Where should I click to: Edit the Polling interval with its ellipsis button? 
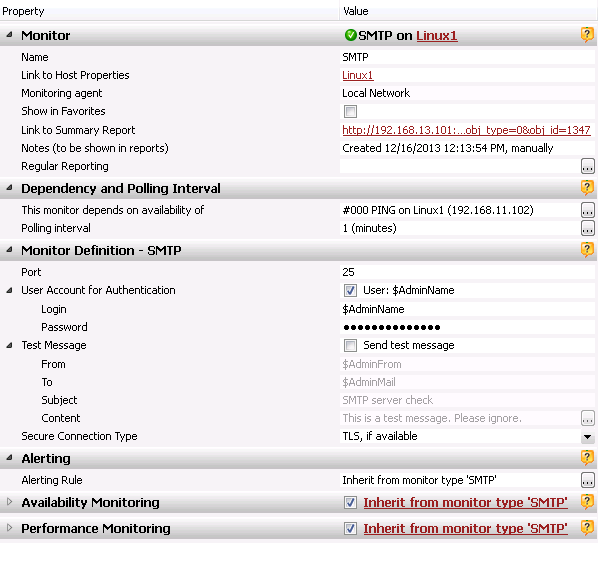point(587,228)
